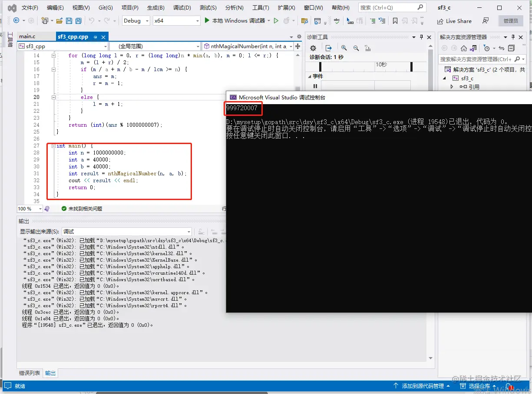Viewport: 532px width, 394px height.
Task: Open the global scope dropdown
Action: pos(155,46)
